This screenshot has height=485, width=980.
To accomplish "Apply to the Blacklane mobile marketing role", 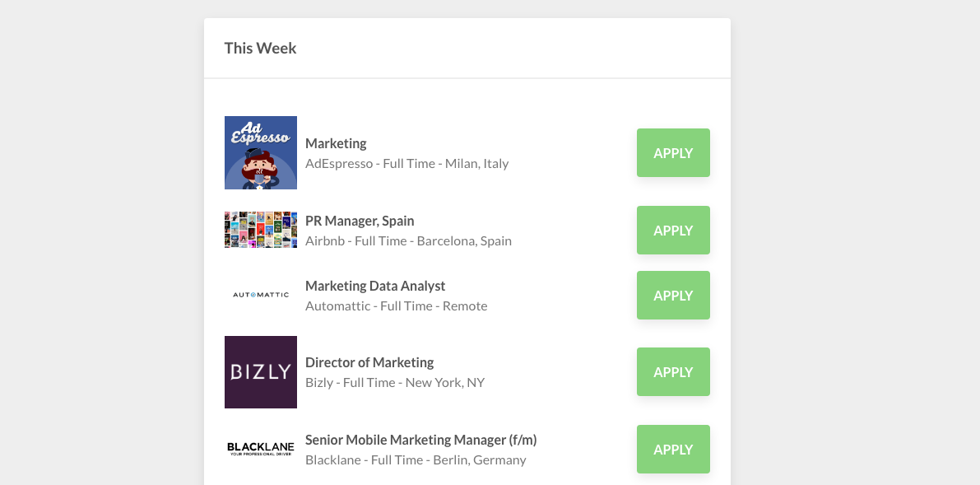I will 673,449.
